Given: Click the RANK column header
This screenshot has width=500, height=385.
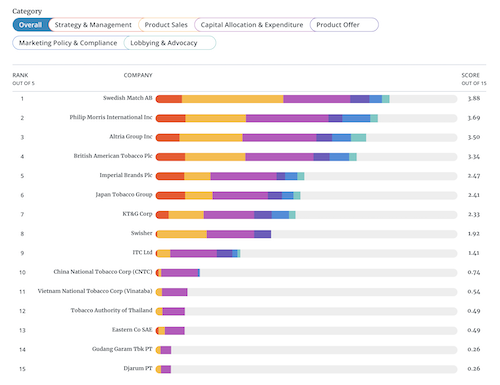Looking at the screenshot, I should coord(20,75).
